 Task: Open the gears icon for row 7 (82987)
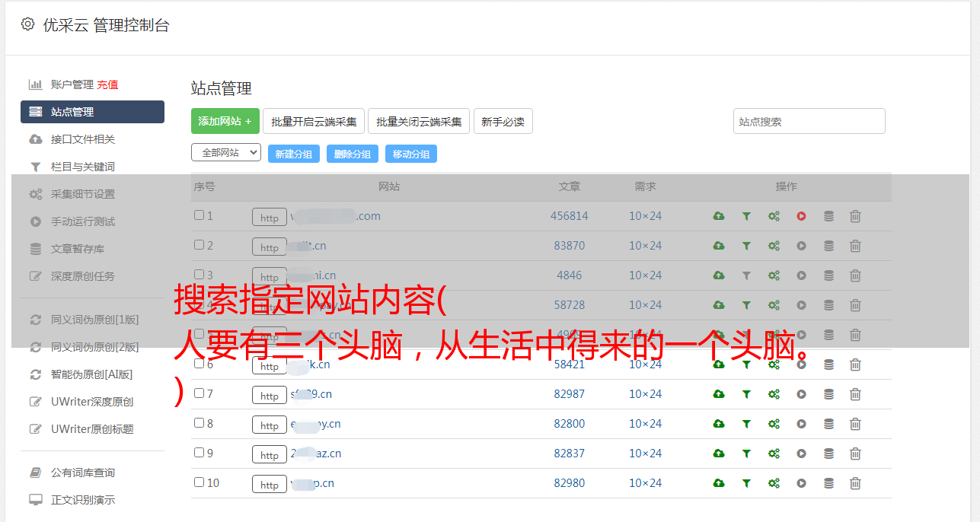[x=774, y=394]
